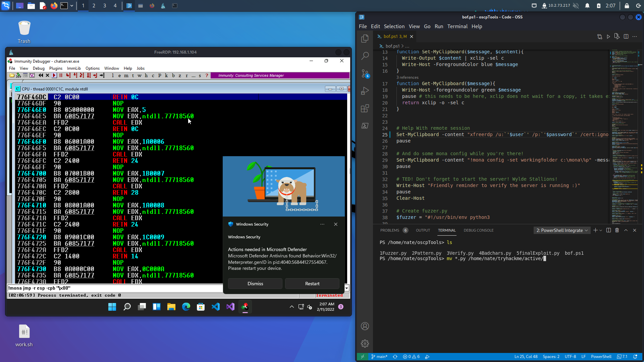Switch to the DEBUG CONSOLE tab

click(479, 230)
